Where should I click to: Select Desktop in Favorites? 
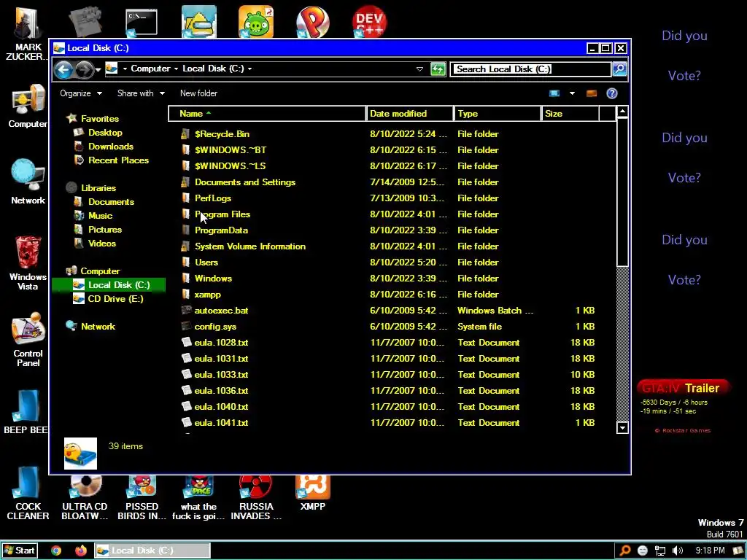click(x=105, y=133)
